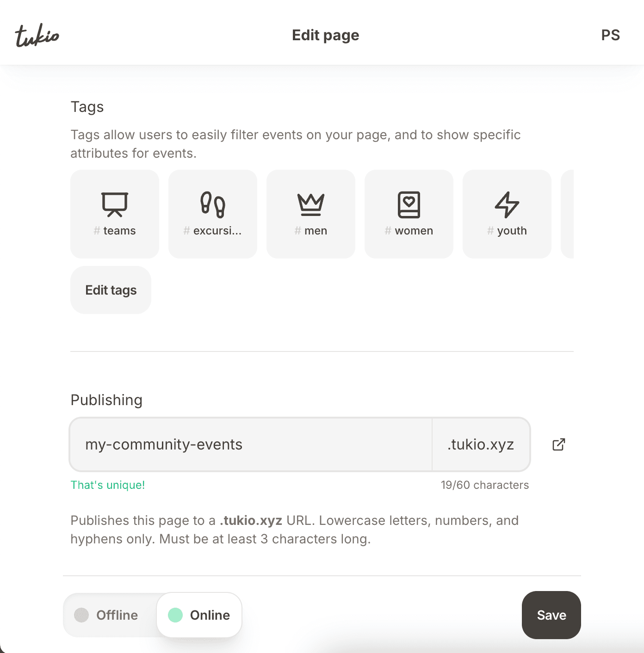The image size is (644, 653).
Task: Click the green Online status dot
Action: 175,615
